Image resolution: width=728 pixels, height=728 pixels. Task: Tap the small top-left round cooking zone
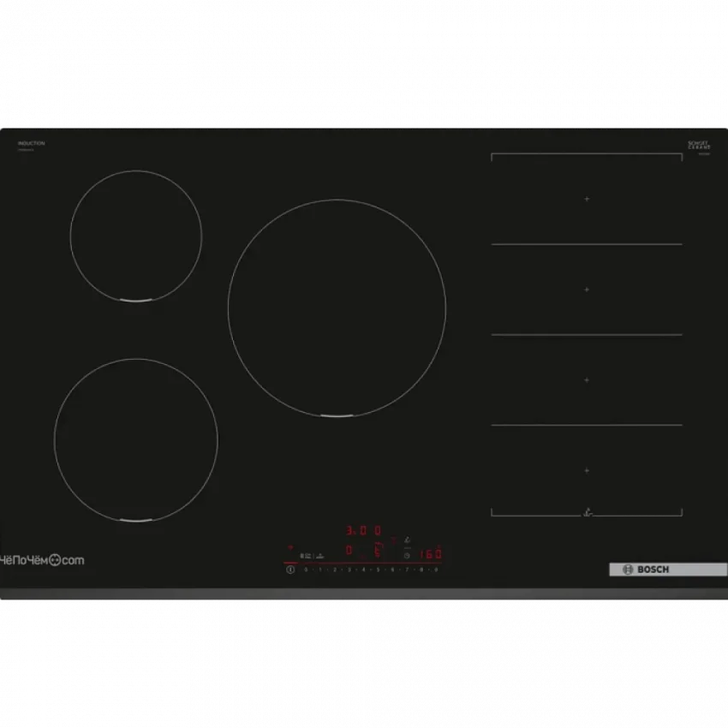click(x=136, y=236)
